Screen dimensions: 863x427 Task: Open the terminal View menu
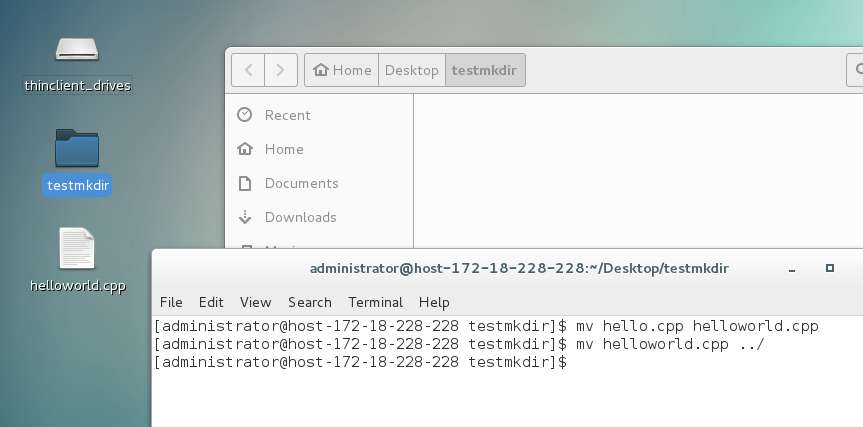click(255, 302)
